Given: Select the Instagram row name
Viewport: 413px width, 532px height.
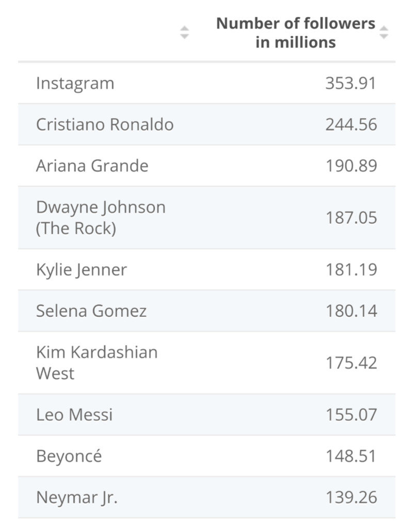Looking at the screenshot, I should click(x=75, y=84).
